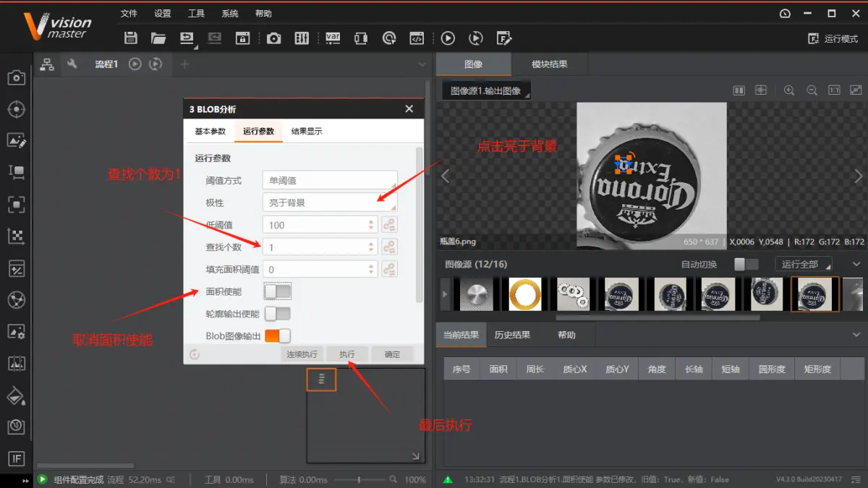
Task: Click the global trigger icon
Action: point(389,38)
